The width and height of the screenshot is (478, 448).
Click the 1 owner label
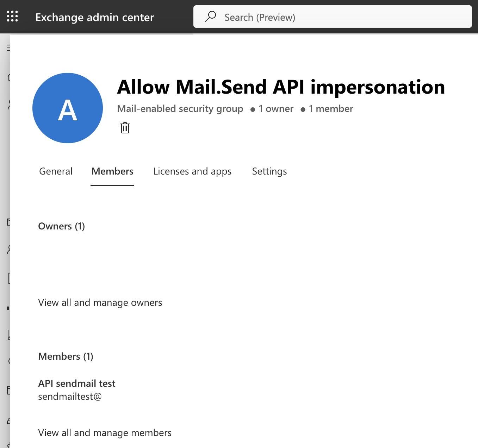276,109
